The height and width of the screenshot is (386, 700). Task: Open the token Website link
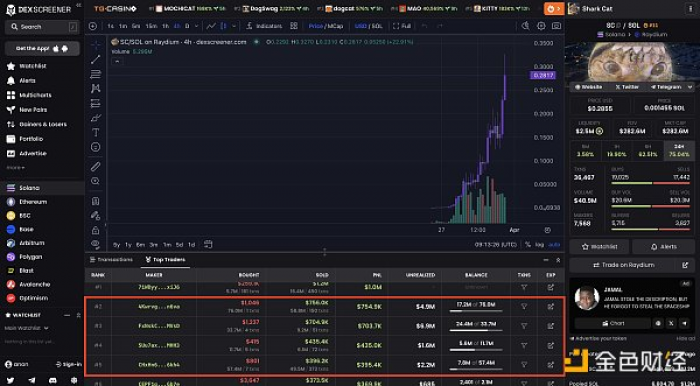pos(589,87)
